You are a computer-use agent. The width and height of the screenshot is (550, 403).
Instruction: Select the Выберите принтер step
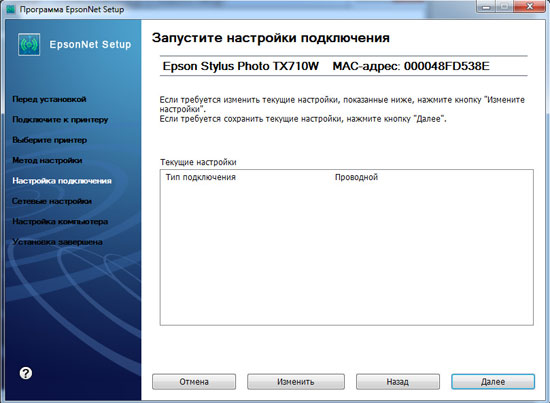click(49, 140)
